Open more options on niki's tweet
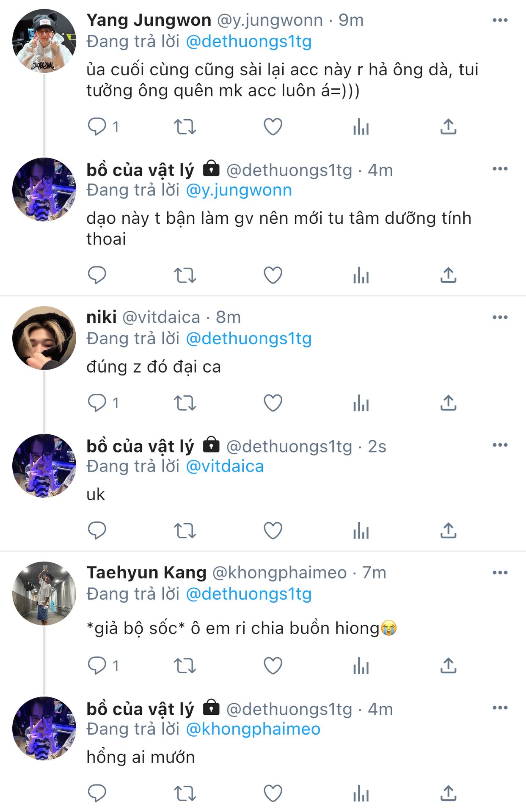The height and width of the screenshot is (812, 526). click(x=500, y=317)
